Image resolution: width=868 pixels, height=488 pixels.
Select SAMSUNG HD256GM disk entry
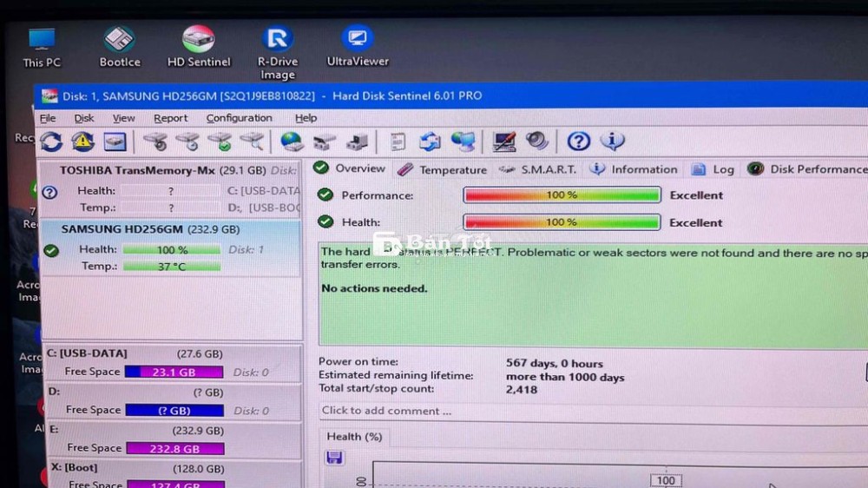[171, 247]
